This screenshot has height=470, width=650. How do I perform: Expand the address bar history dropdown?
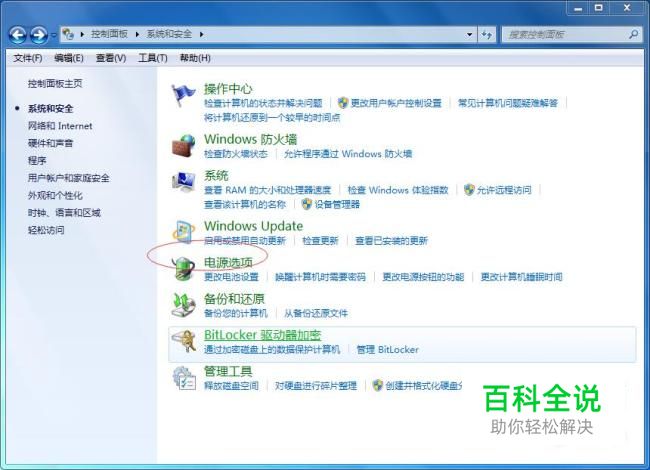click(x=470, y=35)
